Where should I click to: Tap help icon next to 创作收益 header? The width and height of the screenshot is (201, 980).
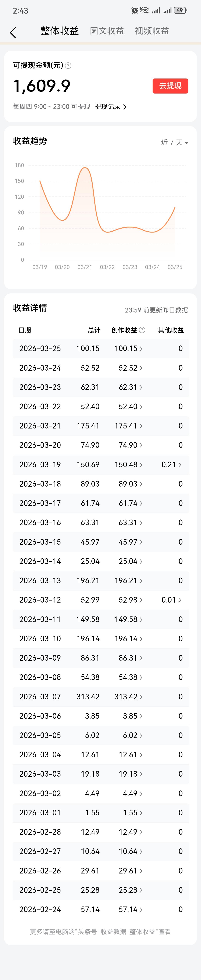142,330
